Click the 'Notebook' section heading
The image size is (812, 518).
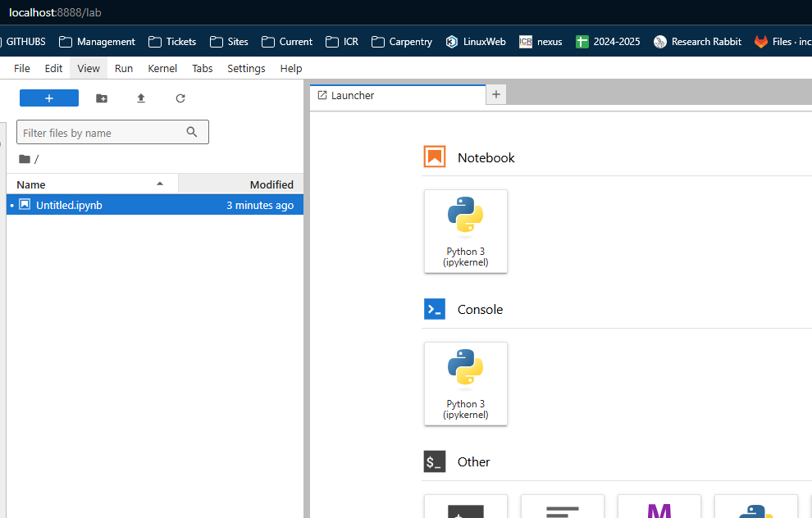tap(486, 158)
